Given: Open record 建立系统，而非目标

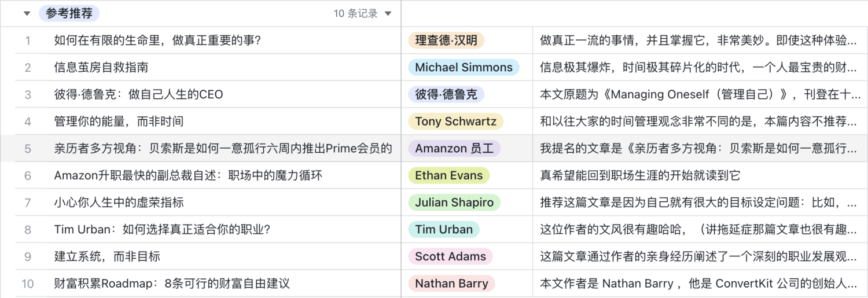Looking at the screenshot, I should 107,257.
